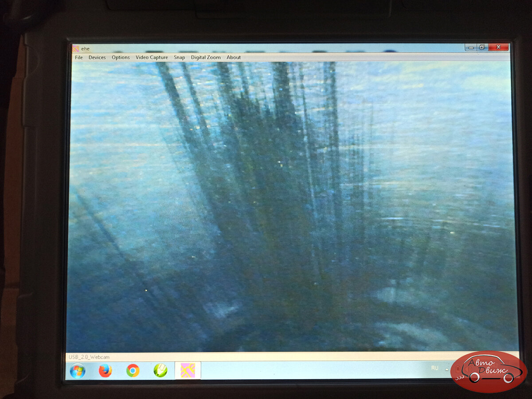Open the green pencil app on taskbar
Image resolution: width=532 pixels, height=399 pixels.
coord(160,370)
